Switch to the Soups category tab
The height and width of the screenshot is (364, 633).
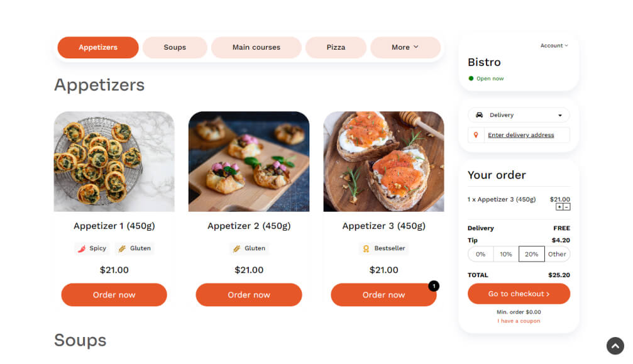[x=175, y=47]
